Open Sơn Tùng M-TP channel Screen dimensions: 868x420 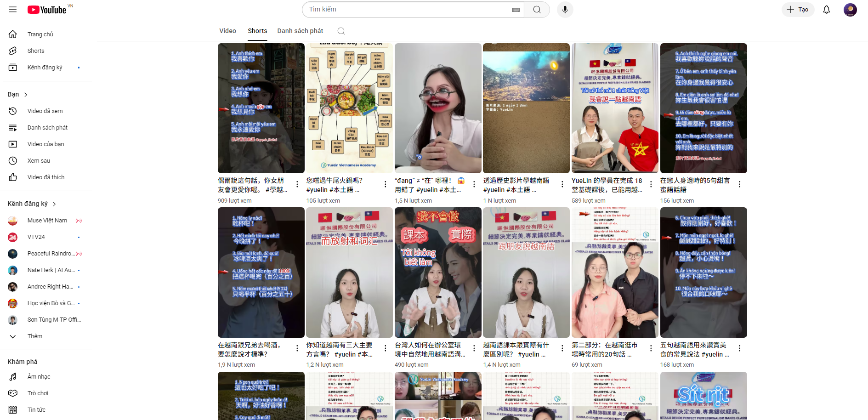coord(54,320)
